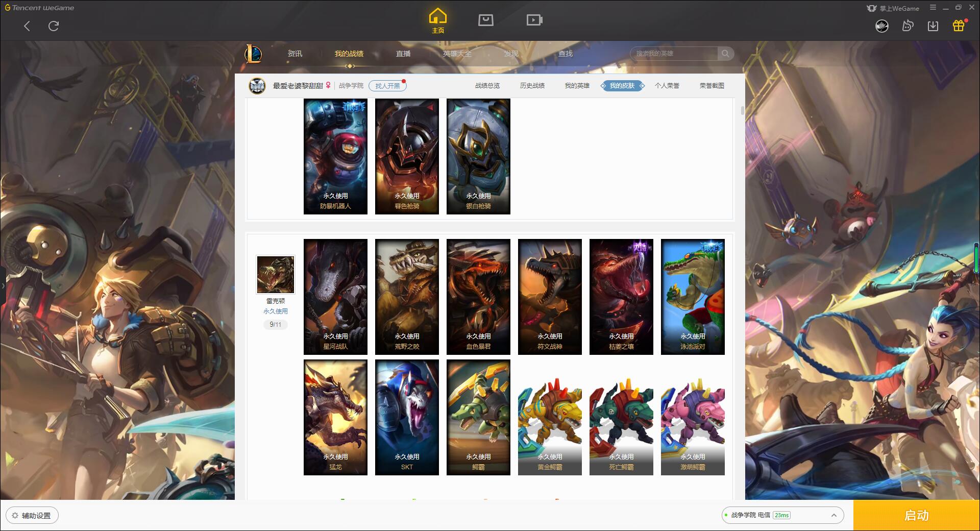This screenshot has width=980, height=531.
Task: Click the Tencent WeGame title logo
Action: pyautogui.click(x=39, y=8)
